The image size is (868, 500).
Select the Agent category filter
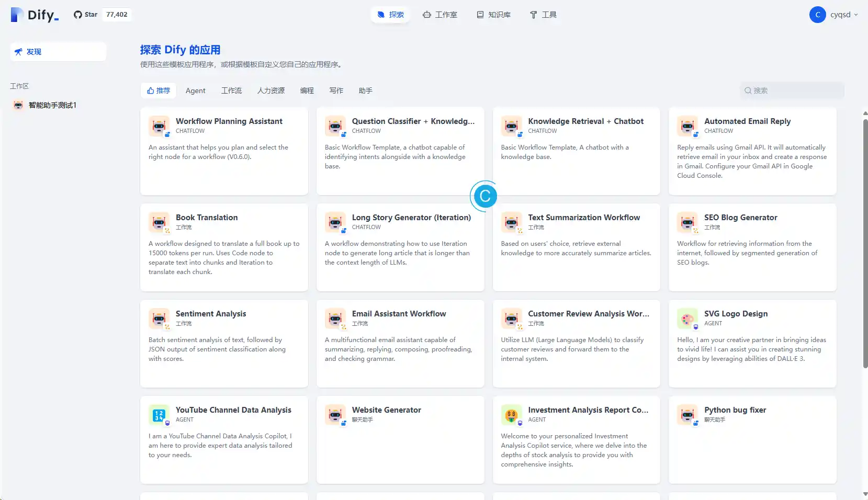[x=196, y=90]
